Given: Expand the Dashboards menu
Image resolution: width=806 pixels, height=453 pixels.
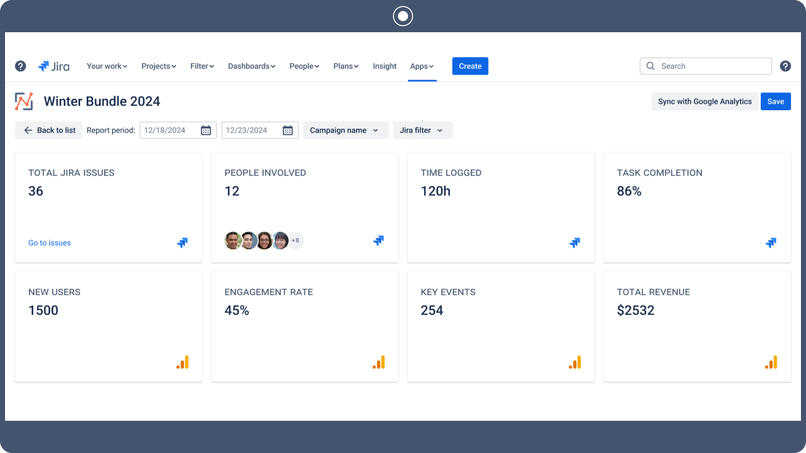Looking at the screenshot, I should [x=251, y=66].
